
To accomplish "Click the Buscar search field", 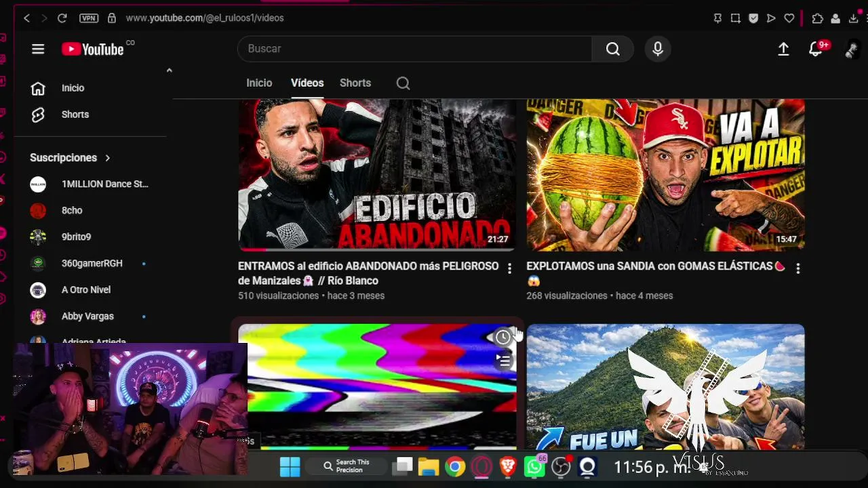I will [414, 49].
